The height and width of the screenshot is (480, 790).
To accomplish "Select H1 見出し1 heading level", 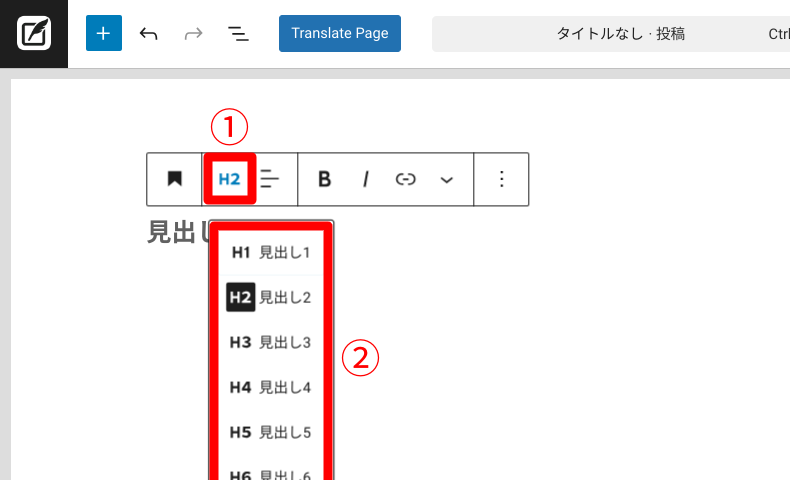I will tap(271, 252).
